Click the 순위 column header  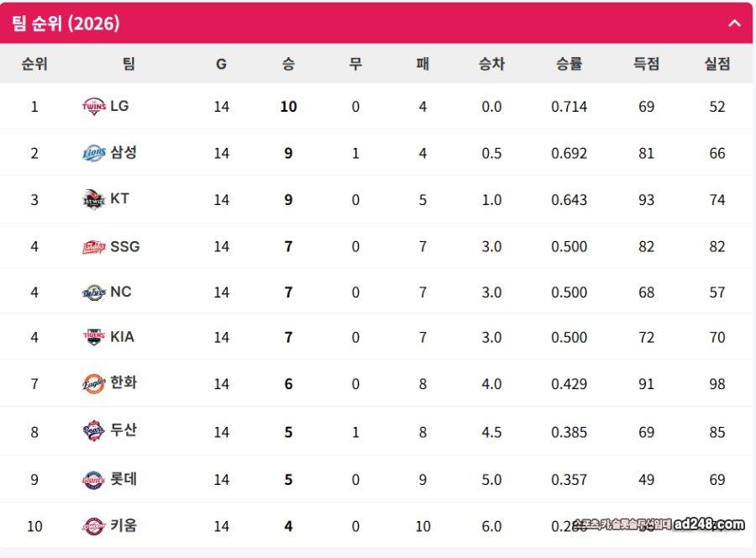tap(34, 64)
